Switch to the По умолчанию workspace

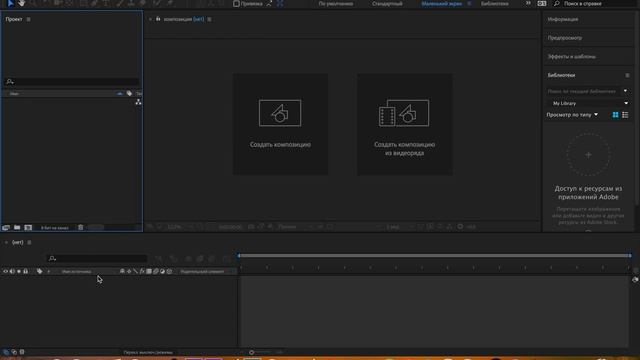(x=336, y=4)
